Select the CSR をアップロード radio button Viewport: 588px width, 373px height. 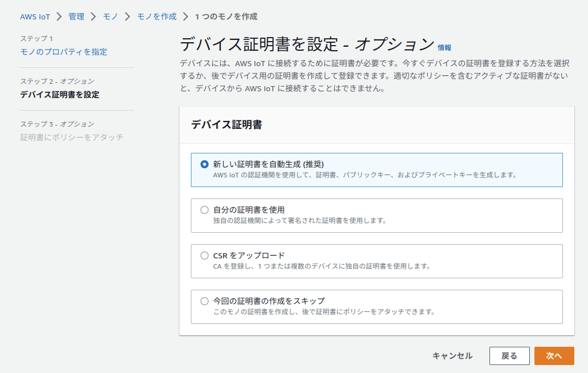(x=205, y=256)
